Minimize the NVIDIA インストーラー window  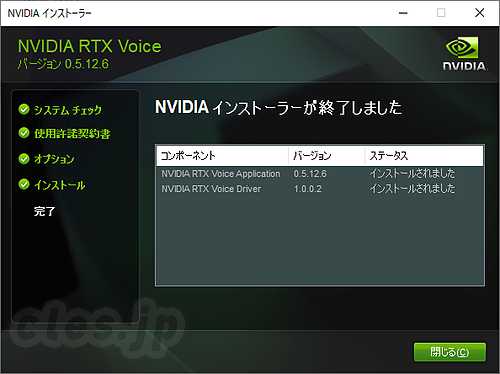pyautogui.click(x=403, y=13)
